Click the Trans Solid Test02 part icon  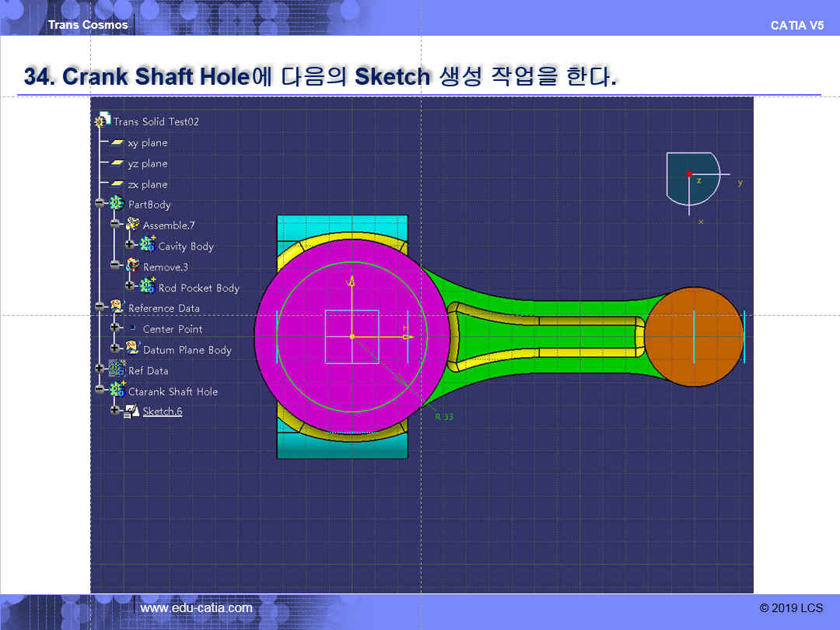click(x=103, y=121)
